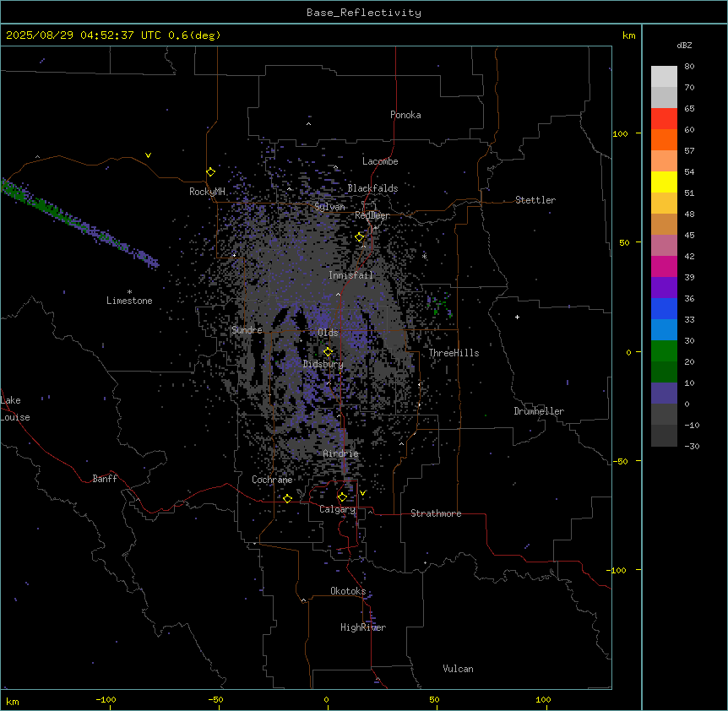
Task: Pick the light blue 30-33 dBZ swatch
Action: (x=664, y=330)
